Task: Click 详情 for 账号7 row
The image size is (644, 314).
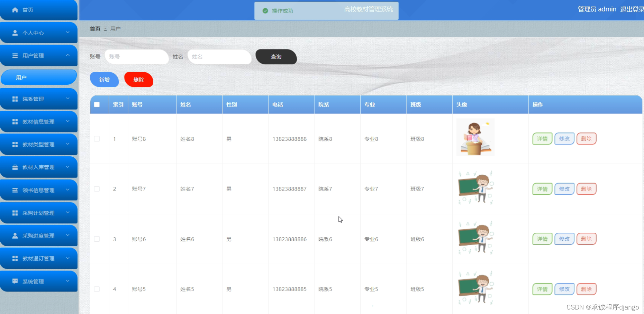Action: pyautogui.click(x=542, y=189)
